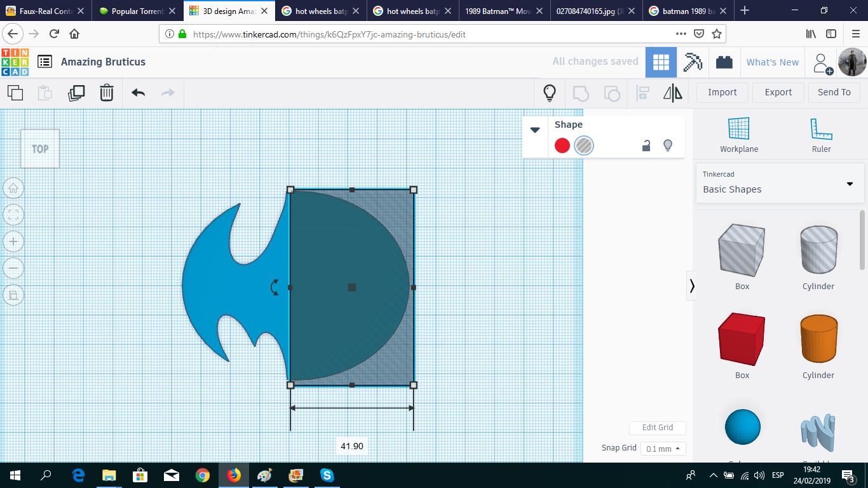Open the user profile avatar
868x488 pixels.
tap(852, 62)
